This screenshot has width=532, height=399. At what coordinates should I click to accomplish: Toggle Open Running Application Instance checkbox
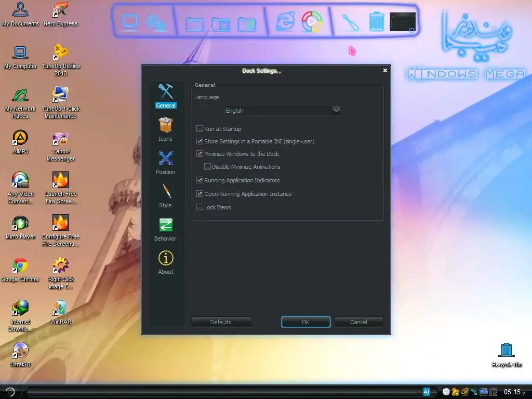pos(200,194)
